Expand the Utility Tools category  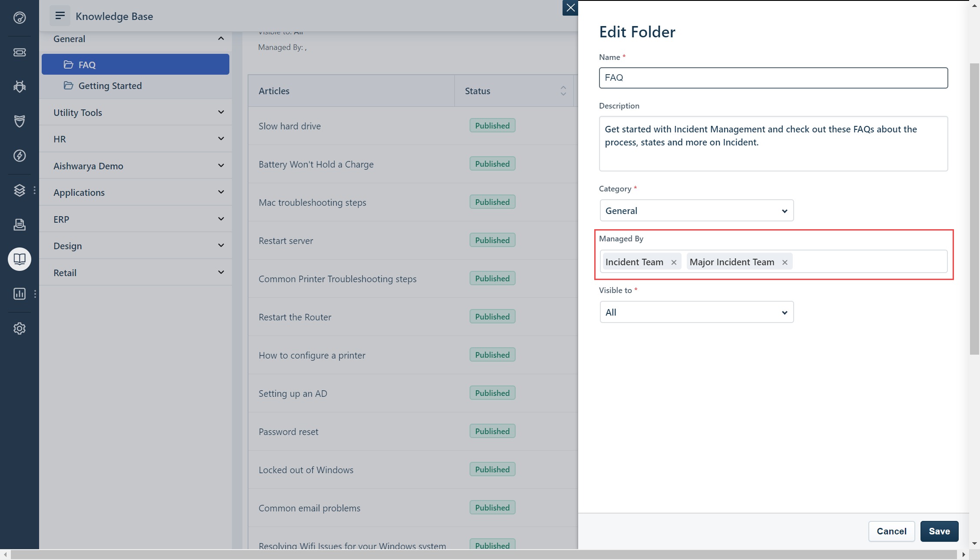(136, 112)
